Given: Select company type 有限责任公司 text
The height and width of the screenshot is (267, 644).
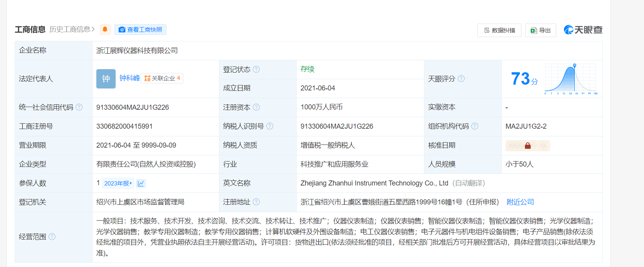Looking at the screenshot, I should click(x=146, y=164).
